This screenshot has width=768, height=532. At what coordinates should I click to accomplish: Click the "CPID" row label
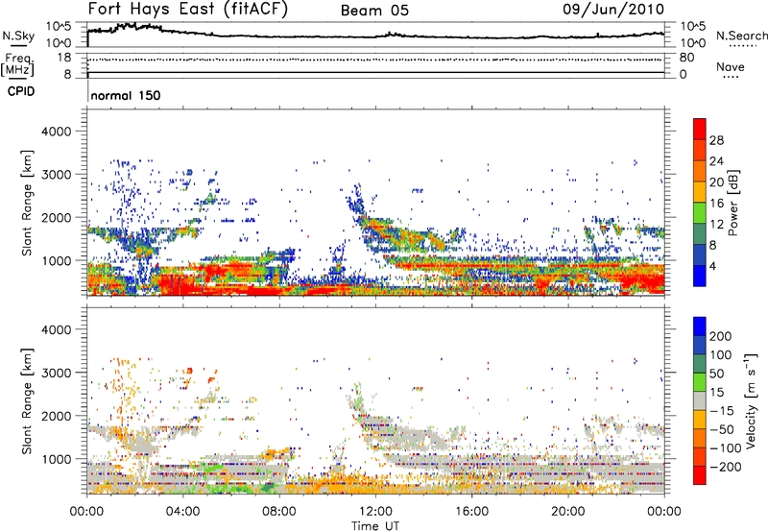click(x=21, y=91)
